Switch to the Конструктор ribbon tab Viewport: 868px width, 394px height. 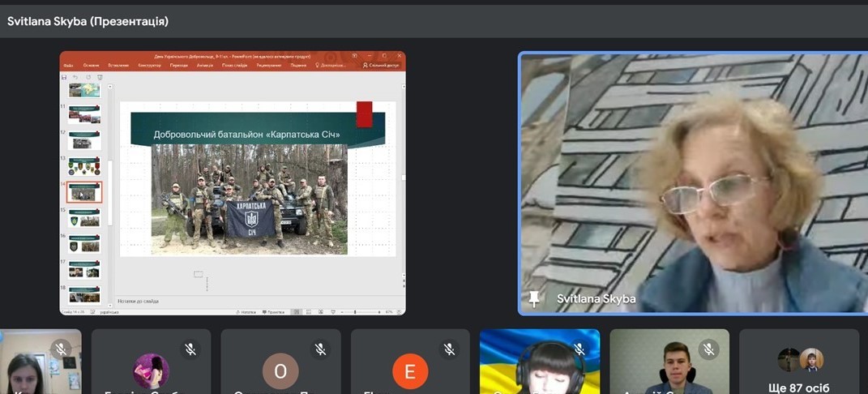[149, 66]
